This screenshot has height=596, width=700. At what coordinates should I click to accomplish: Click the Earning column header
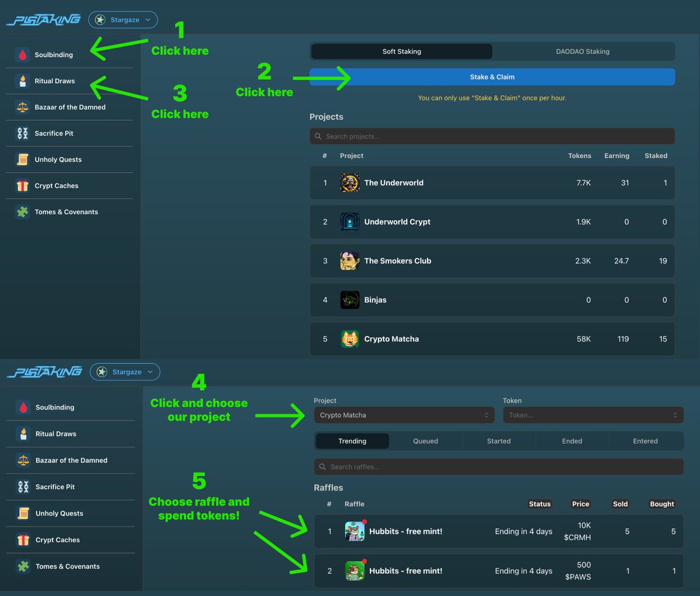pos(617,156)
